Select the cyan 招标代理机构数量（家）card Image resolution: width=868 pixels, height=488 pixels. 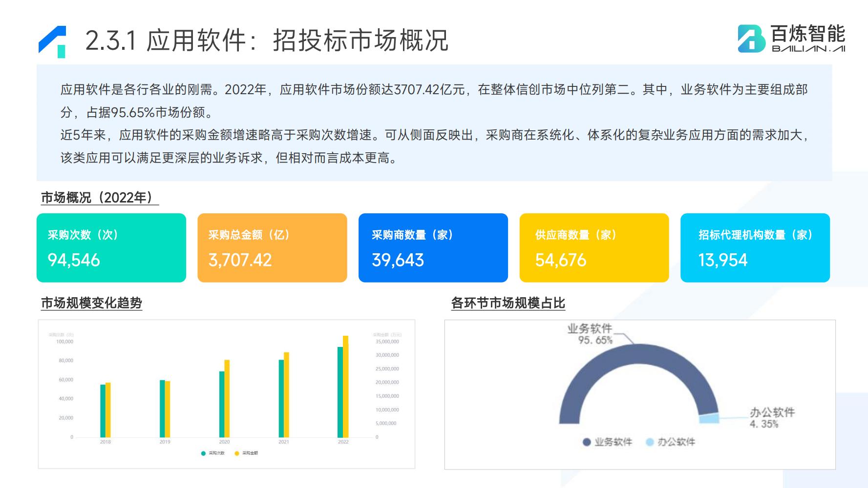[755, 248]
